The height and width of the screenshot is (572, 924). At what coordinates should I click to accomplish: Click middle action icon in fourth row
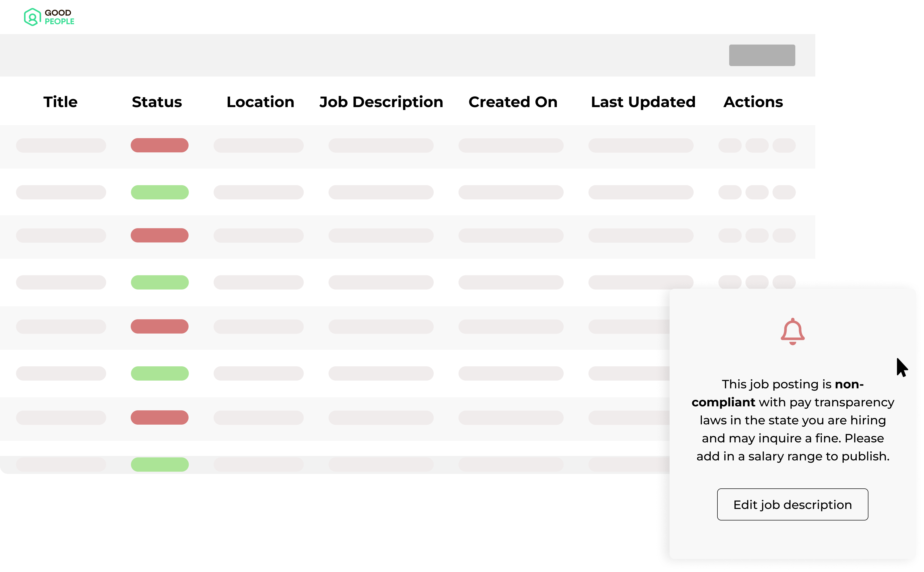point(757,282)
